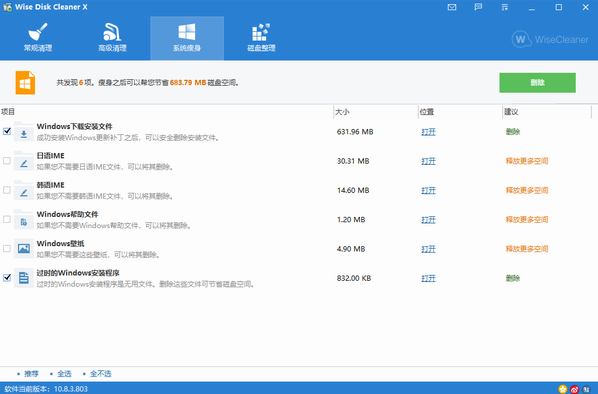The image size is (598, 394).
Task: Click the 14.60 MB size value
Action: (353, 190)
